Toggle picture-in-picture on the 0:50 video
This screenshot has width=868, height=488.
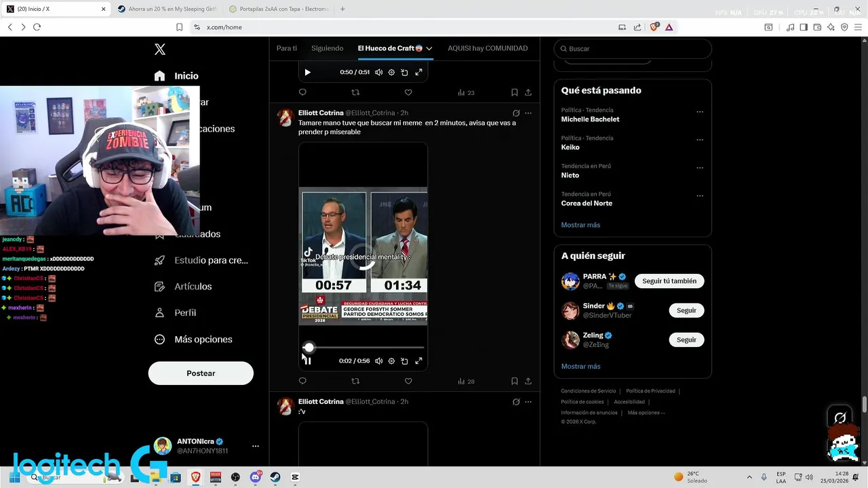click(x=404, y=73)
